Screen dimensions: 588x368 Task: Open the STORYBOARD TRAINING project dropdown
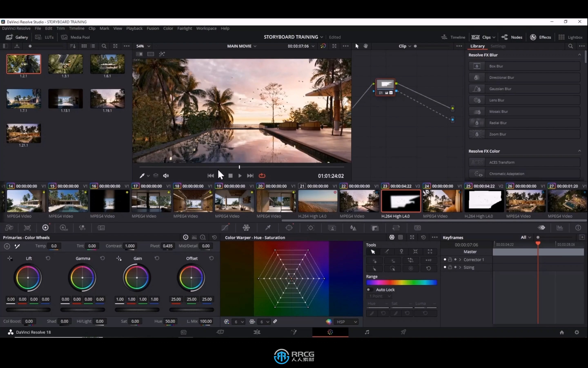click(293, 37)
